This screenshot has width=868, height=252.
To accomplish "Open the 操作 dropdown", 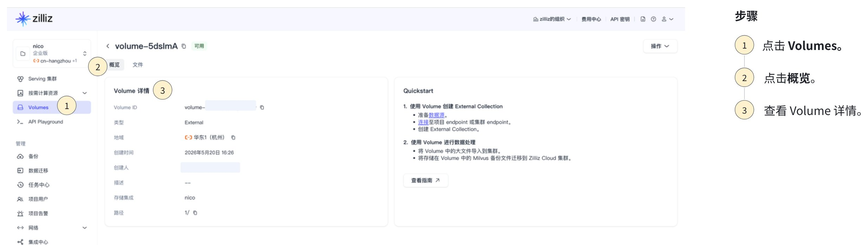I will 660,46.
